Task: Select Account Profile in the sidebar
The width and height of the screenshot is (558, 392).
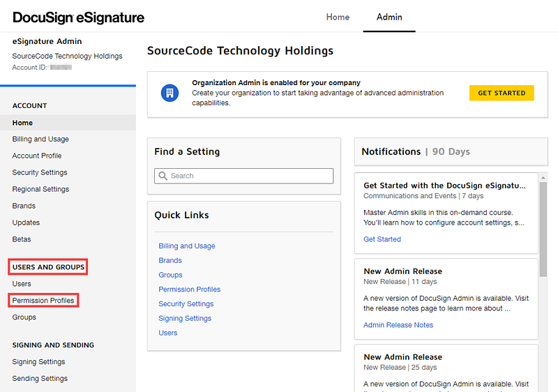Action: [x=37, y=156]
